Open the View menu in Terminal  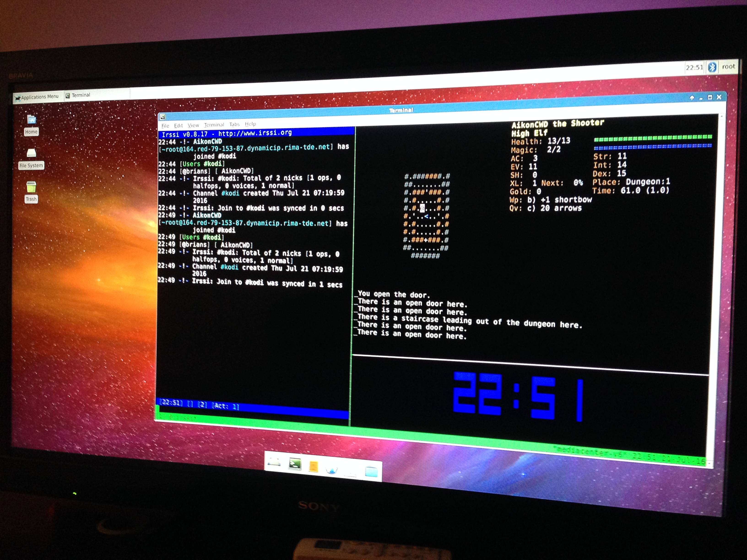[193, 125]
